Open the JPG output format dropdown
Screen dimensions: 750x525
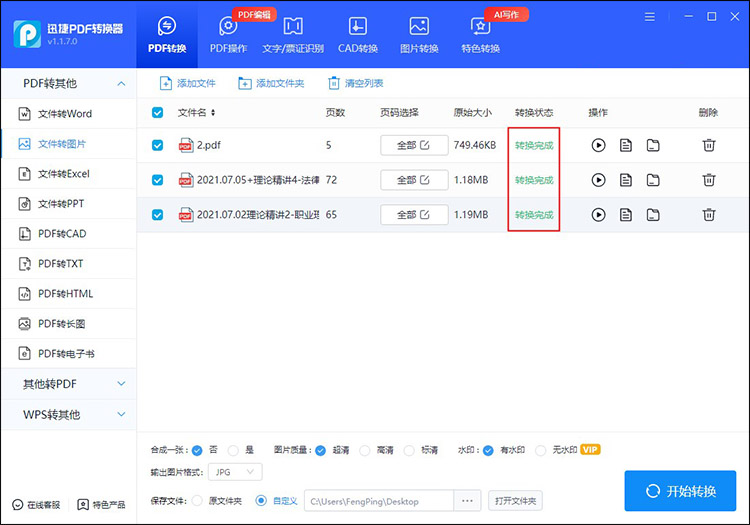[x=235, y=472]
